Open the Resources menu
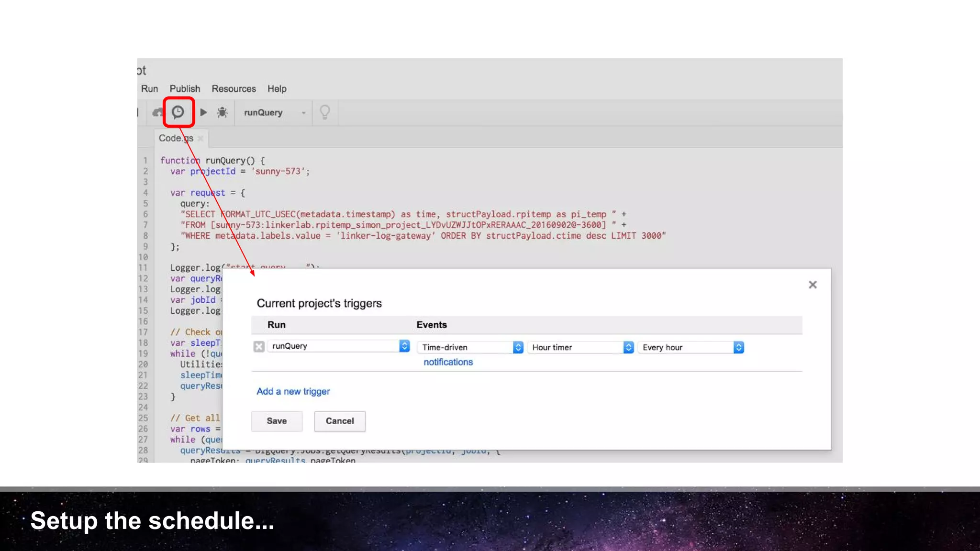The image size is (980, 551). tap(234, 89)
